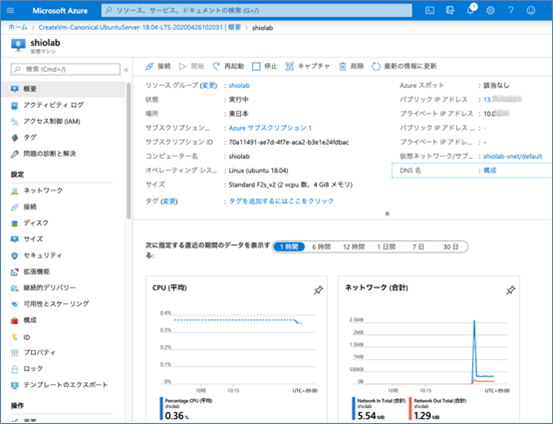Open the public IP address link

(x=502, y=99)
